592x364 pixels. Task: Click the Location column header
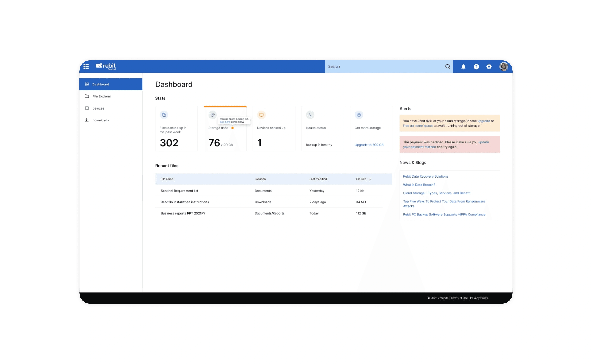tap(260, 179)
